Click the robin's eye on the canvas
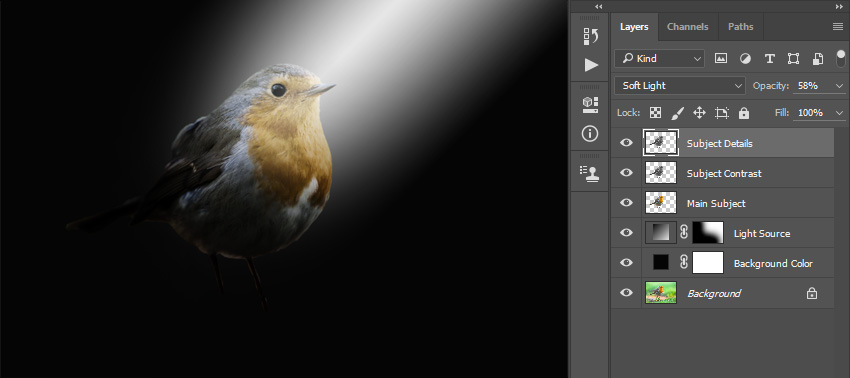The image size is (850, 378). click(278, 90)
